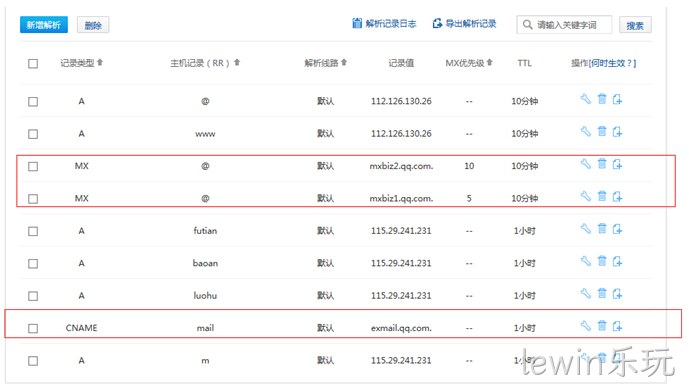Click the TTL column header
The height and width of the screenshot is (391, 689).
[x=525, y=63]
